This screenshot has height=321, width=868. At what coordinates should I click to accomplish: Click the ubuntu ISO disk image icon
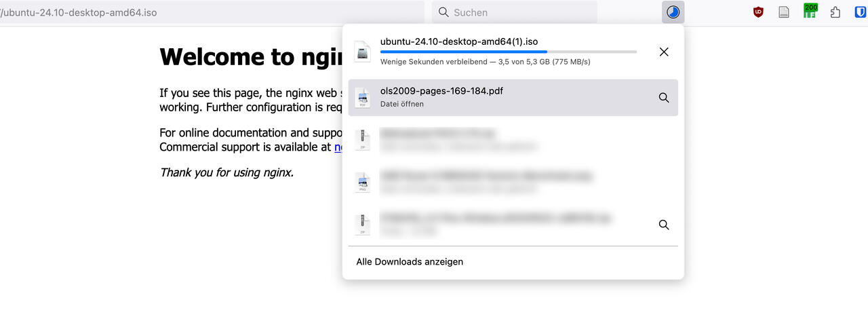[x=363, y=52]
